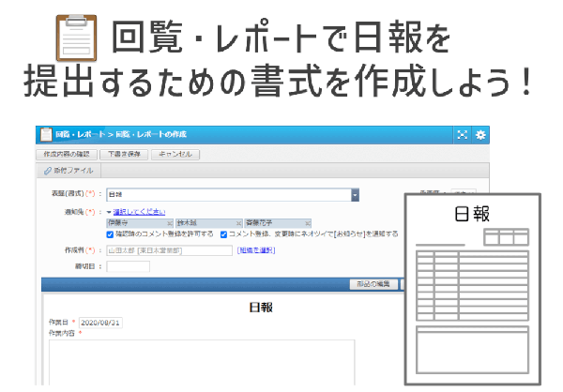Click the [組織を選択] link
563x392 pixels.
(x=256, y=250)
